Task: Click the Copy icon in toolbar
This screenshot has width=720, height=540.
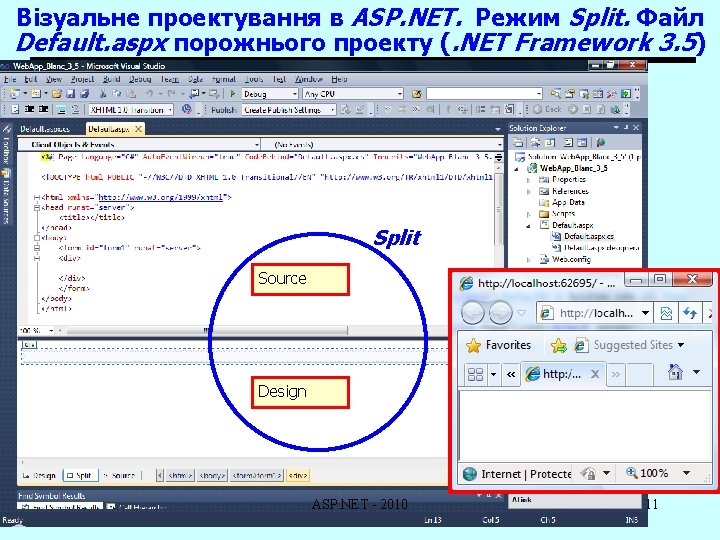Action: point(117,94)
